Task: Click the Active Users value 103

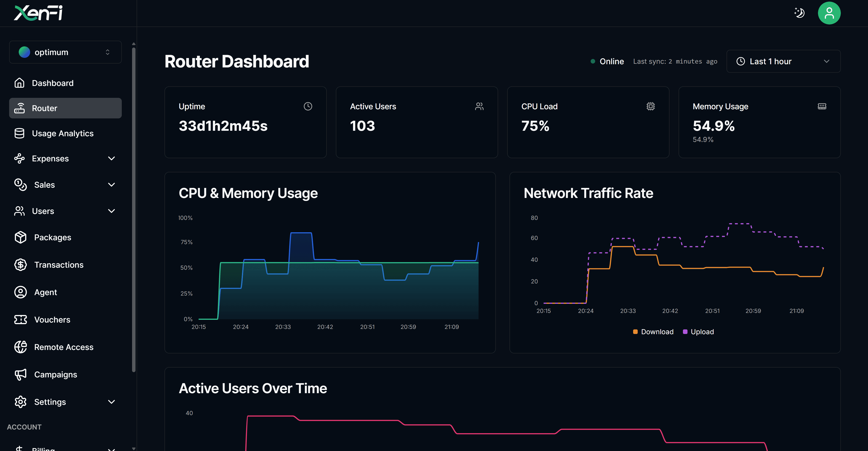Action: 362,126
